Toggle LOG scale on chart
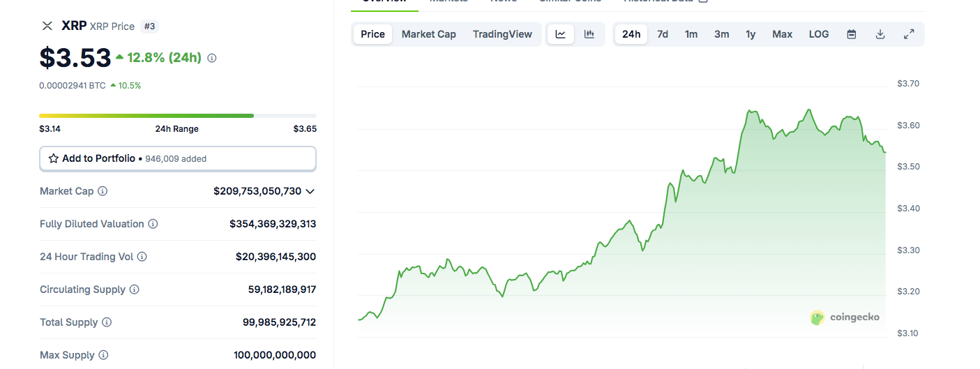The image size is (980, 369). (819, 34)
